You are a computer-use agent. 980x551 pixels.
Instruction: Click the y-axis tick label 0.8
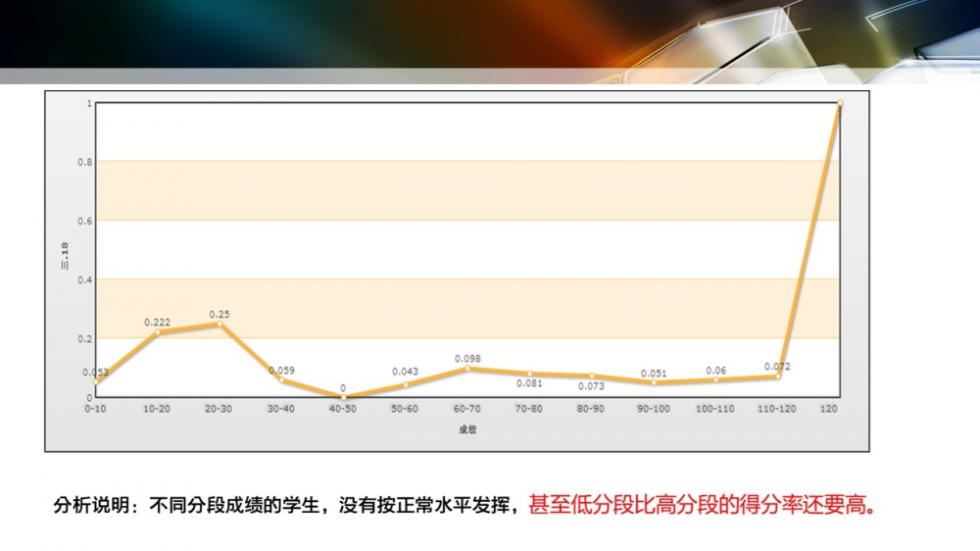pos(84,162)
